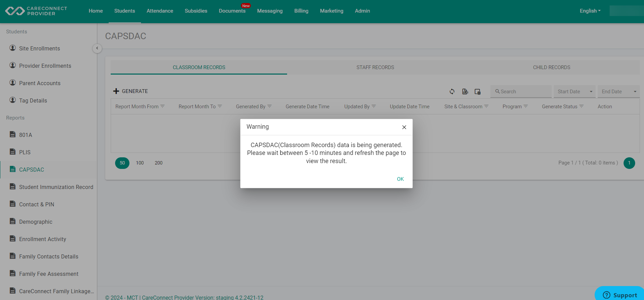This screenshot has height=300, width=644.
Task: Open the End Date dropdown
Action: point(618,92)
